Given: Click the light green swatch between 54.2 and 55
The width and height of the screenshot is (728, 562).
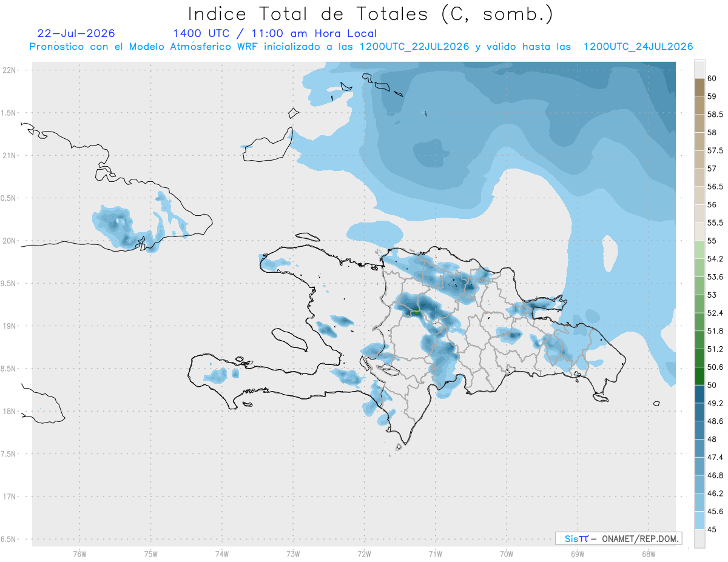Looking at the screenshot, I should pos(699,250).
